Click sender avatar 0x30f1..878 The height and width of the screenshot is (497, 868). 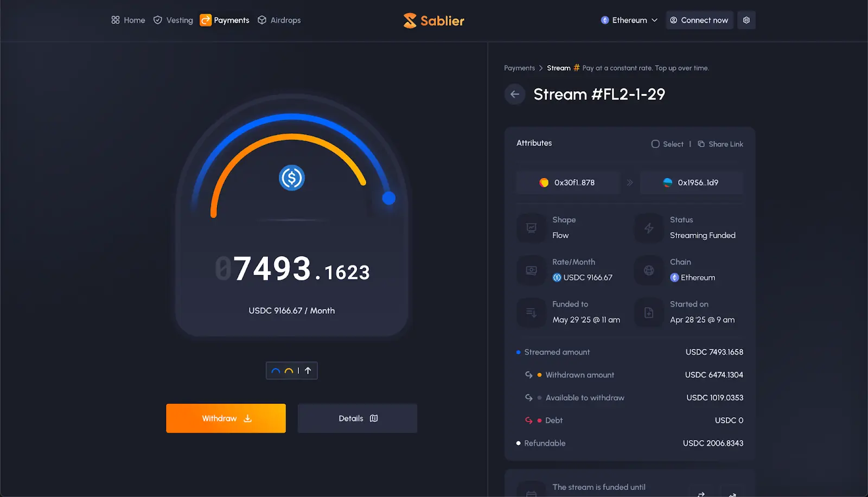click(544, 182)
